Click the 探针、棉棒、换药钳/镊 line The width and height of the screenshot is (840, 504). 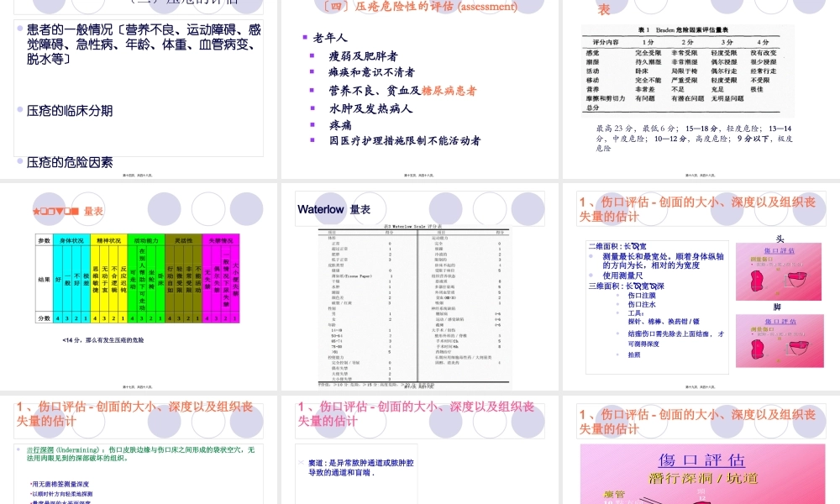click(x=664, y=322)
